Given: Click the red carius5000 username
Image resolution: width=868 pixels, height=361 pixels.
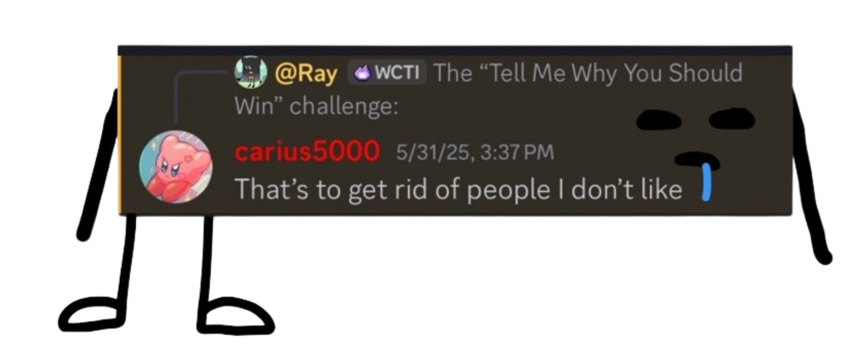Looking at the screenshot, I should click(307, 151).
